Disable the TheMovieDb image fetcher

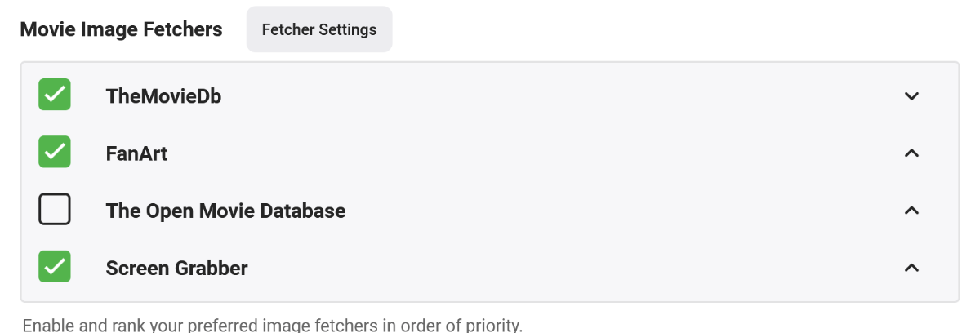[55, 95]
